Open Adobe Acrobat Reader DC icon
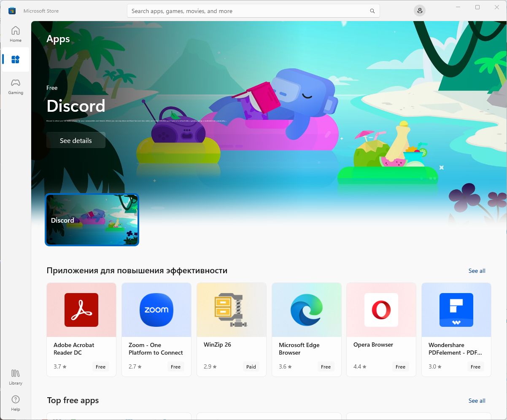This screenshot has width=507, height=420. (81, 310)
